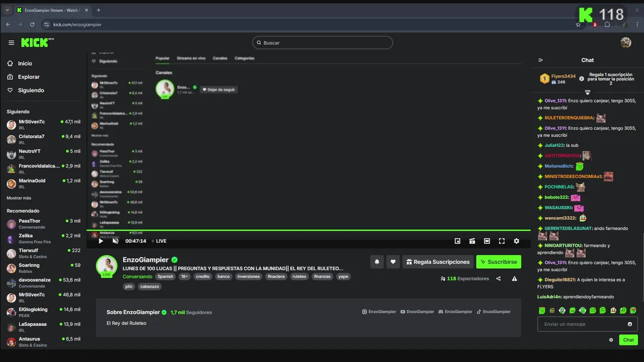Open Soarinng Roblox channel

click(44, 268)
